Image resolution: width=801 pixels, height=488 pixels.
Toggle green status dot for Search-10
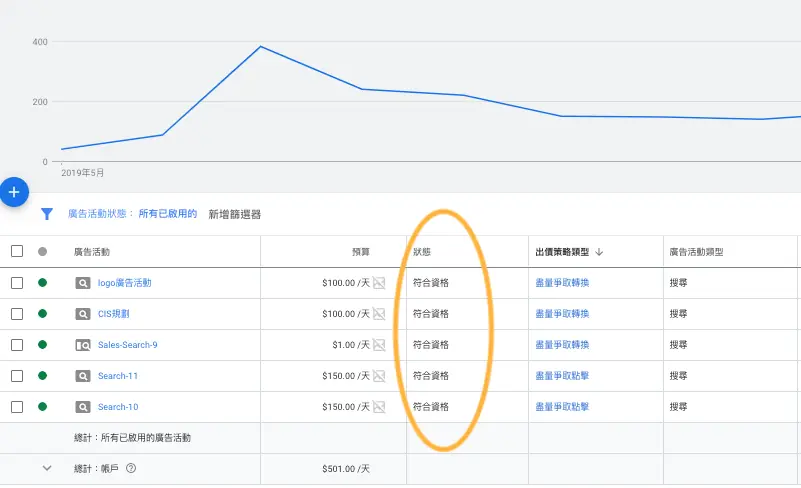pos(42,407)
